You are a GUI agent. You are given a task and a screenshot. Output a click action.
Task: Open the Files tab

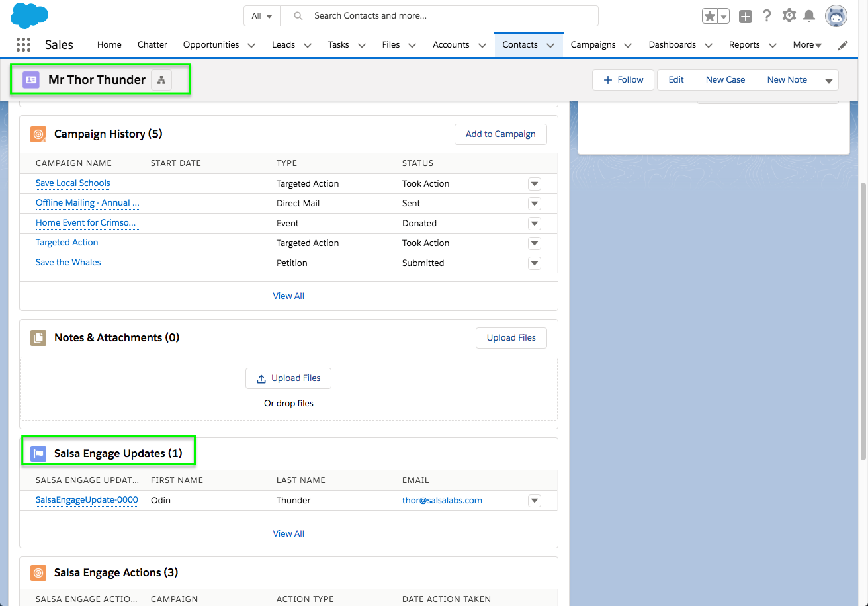(391, 45)
